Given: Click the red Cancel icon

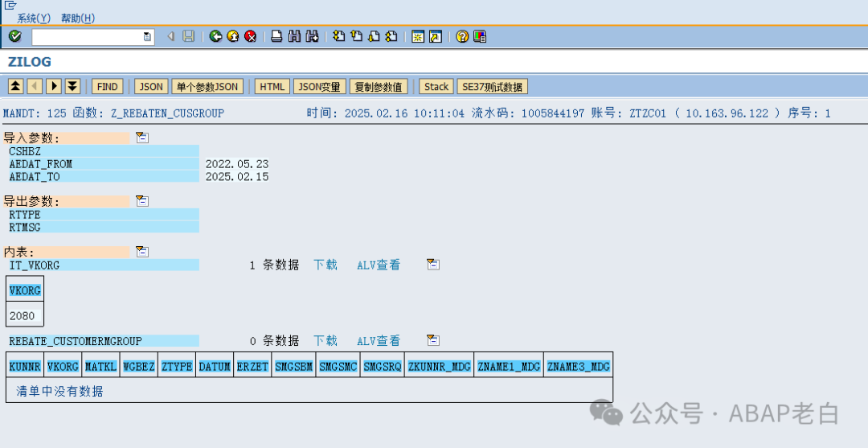Looking at the screenshot, I should [250, 36].
